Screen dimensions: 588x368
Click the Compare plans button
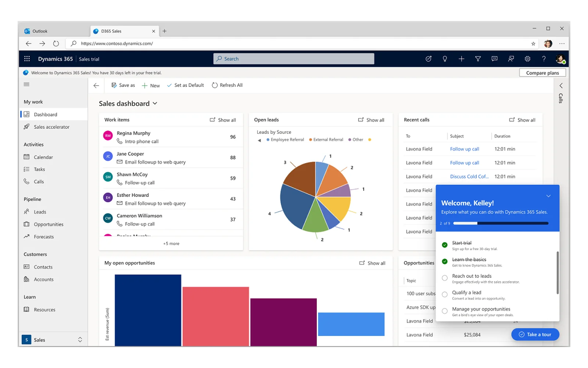click(x=542, y=73)
